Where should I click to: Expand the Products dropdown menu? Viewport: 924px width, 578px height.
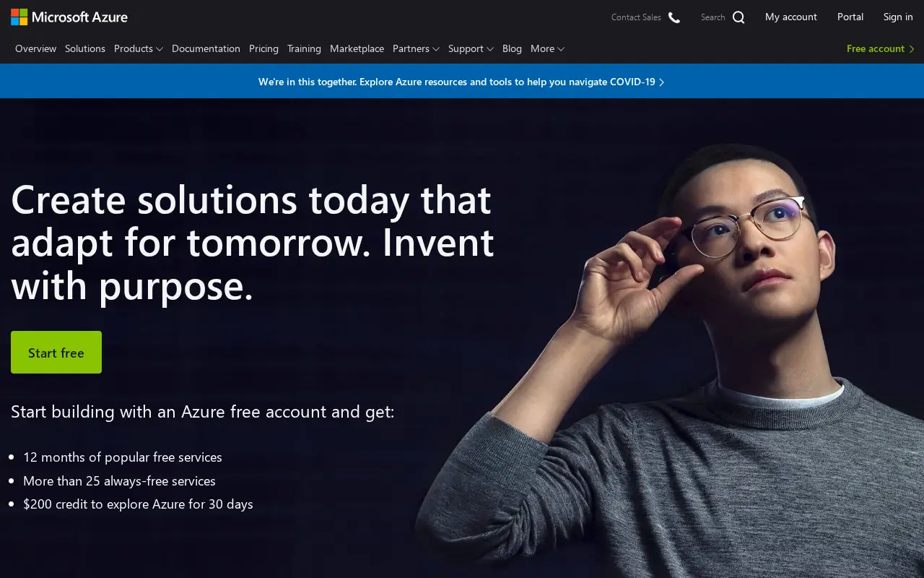(139, 48)
